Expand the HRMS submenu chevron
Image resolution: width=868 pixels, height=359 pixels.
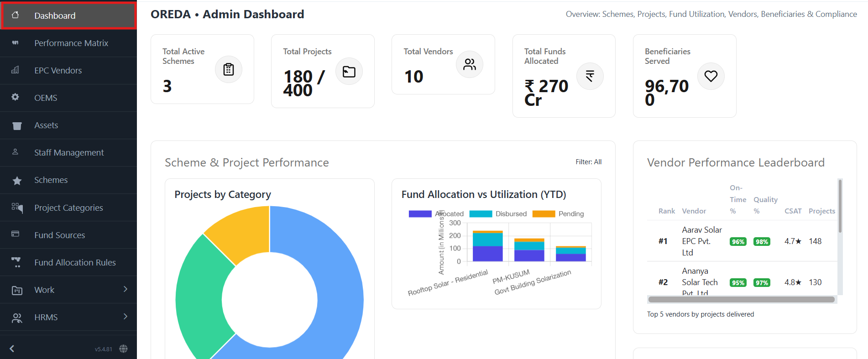125,317
